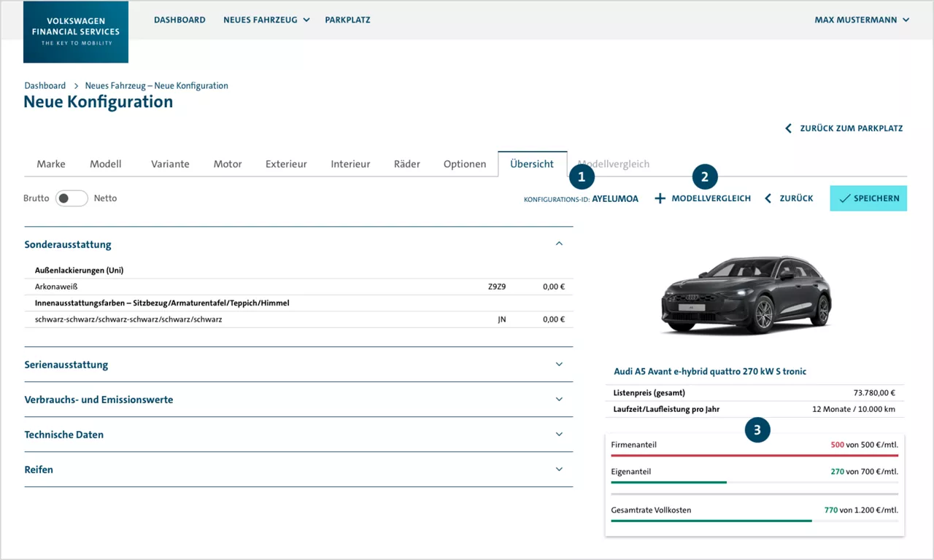The width and height of the screenshot is (934, 560).
Task: Expand the Technische Daten section
Action: pyautogui.click(x=559, y=434)
